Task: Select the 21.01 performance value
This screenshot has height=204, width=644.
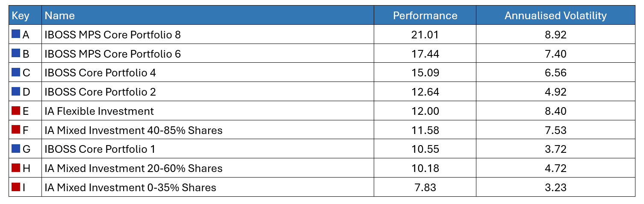Action: [425, 35]
